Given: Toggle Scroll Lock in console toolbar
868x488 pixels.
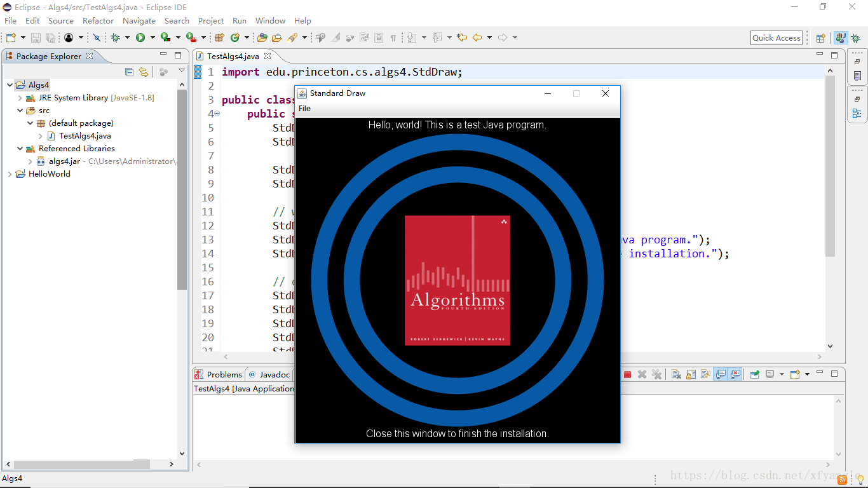Looking at the screenshot, I should 691,374.
